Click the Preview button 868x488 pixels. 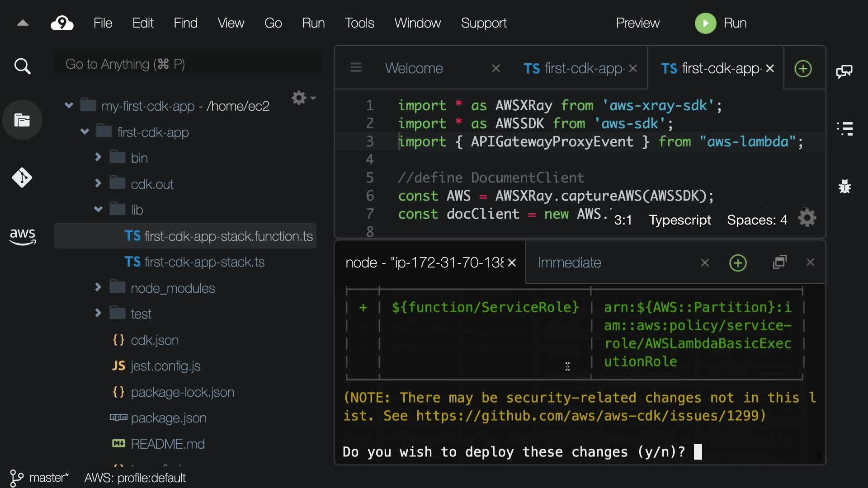click(637, 23)
